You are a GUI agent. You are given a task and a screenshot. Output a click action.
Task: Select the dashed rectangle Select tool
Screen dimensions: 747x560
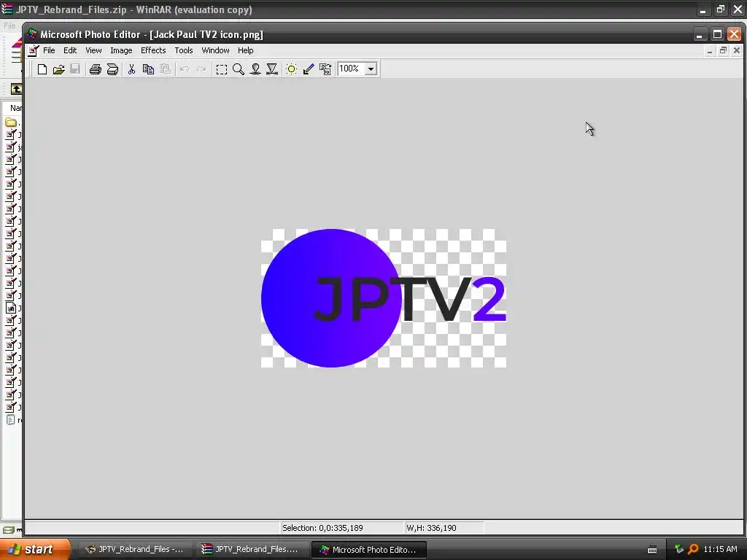(222, 69)
